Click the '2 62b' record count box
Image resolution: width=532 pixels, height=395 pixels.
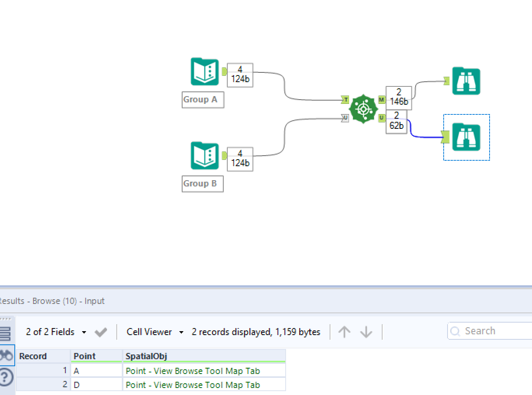(397, 122)
